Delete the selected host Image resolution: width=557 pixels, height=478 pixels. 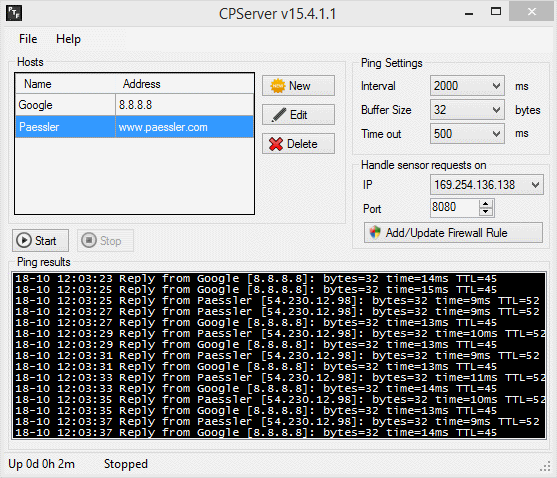tap(298, 144)
